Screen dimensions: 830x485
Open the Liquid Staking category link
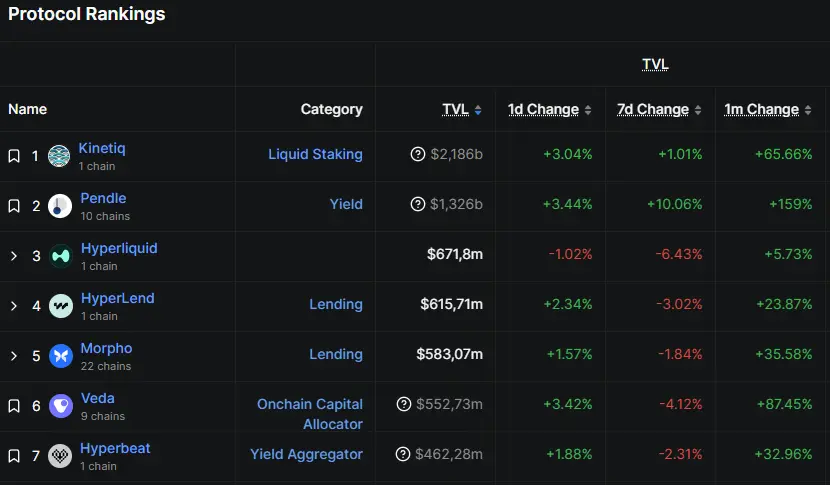tap(315, 154)
